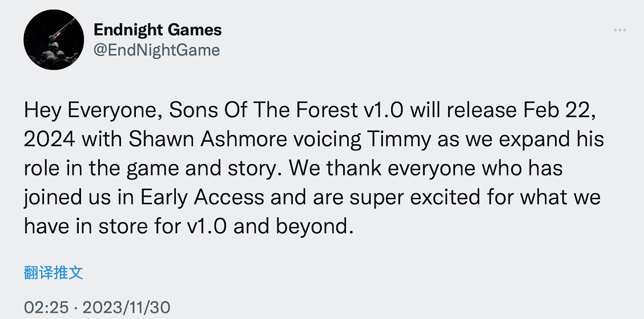Click the 翻译推文 translate tweet link
644x319 pixels.
[x=54, y=272]
